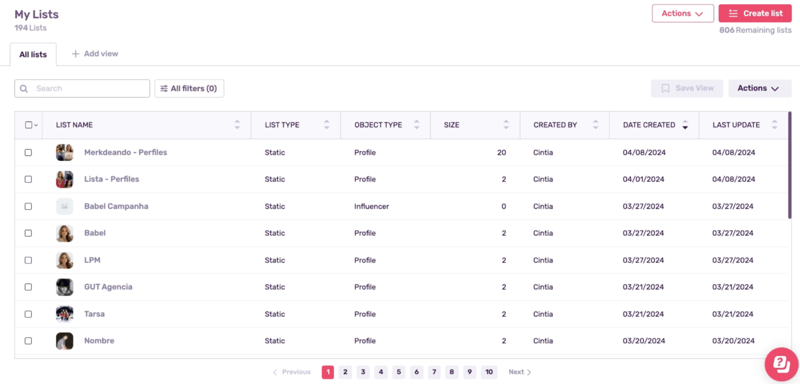Click the Tarsa list avatar
This screenshot has height=384, width=800.
click(x=65, y=314)
